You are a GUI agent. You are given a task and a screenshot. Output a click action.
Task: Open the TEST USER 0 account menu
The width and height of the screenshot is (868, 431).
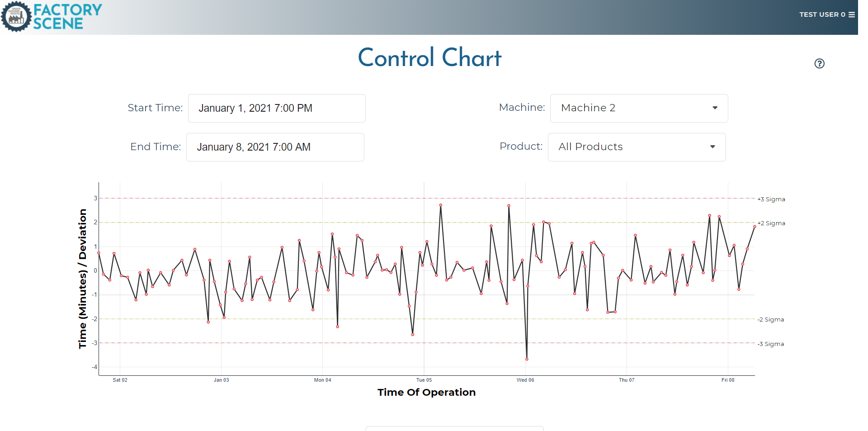tap(823, 14)
